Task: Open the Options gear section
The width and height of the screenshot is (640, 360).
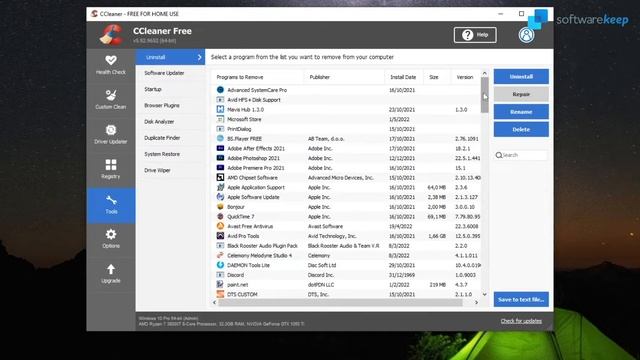Action: 111,239
